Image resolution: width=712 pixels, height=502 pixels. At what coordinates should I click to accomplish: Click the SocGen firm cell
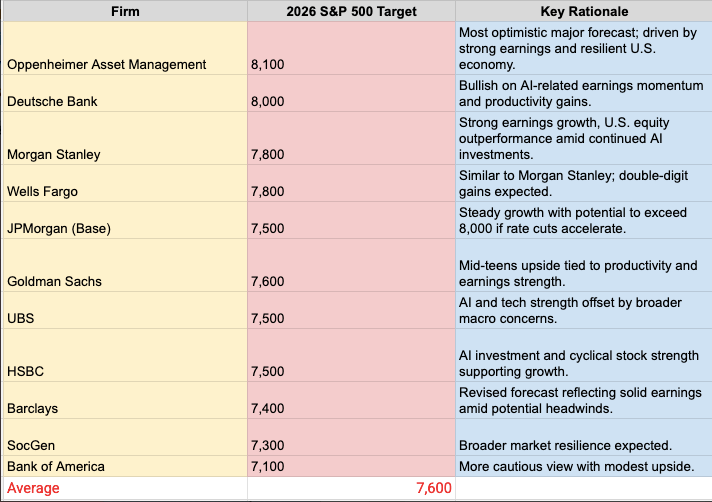(x=125, y=437)
